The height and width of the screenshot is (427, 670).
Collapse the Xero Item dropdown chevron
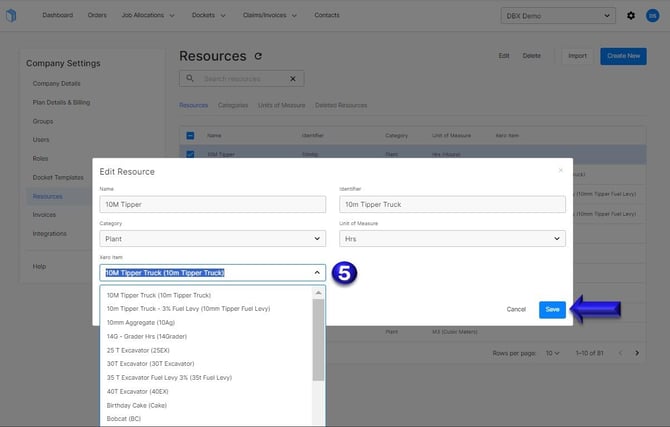pos(317,272)
